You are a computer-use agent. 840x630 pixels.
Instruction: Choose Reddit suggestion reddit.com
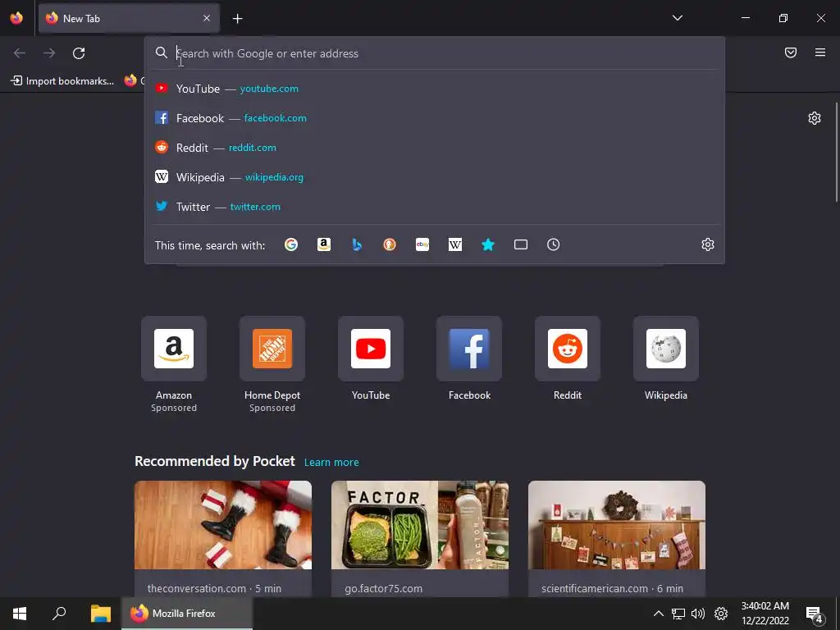tap(435, 148)
